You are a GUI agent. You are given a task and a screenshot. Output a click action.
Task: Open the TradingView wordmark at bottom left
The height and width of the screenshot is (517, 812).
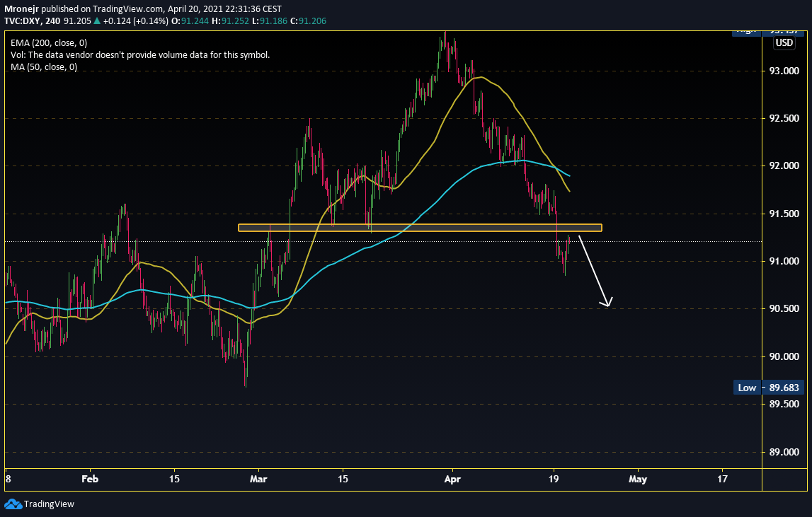pos(49,504)
